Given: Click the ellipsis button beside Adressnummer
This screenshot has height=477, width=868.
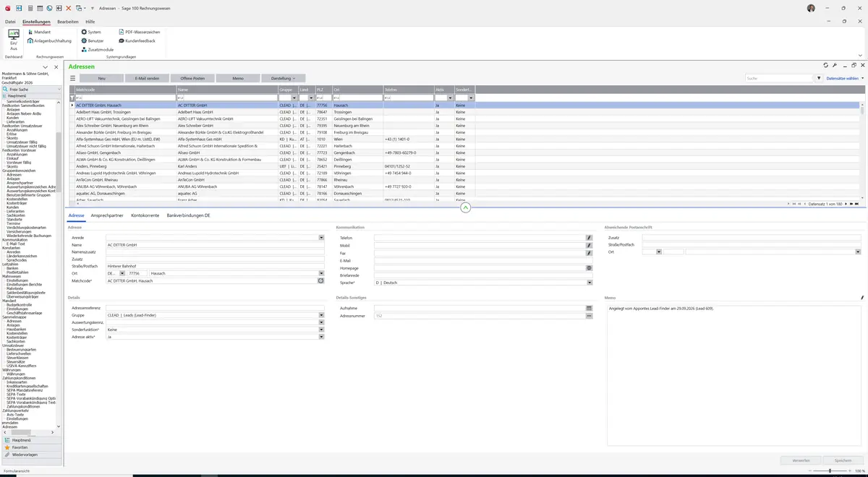Looking at the screenshot, I should (x=589, y=316).
